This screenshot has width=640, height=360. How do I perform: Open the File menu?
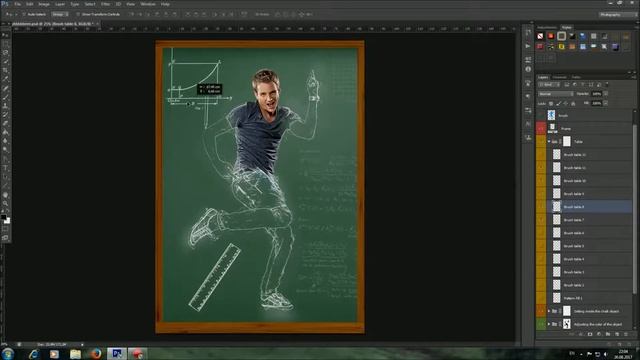18,4
